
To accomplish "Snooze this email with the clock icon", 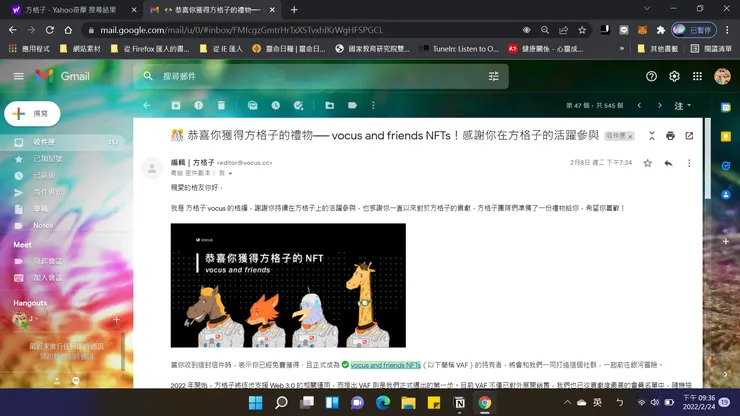I will (276, 105).
